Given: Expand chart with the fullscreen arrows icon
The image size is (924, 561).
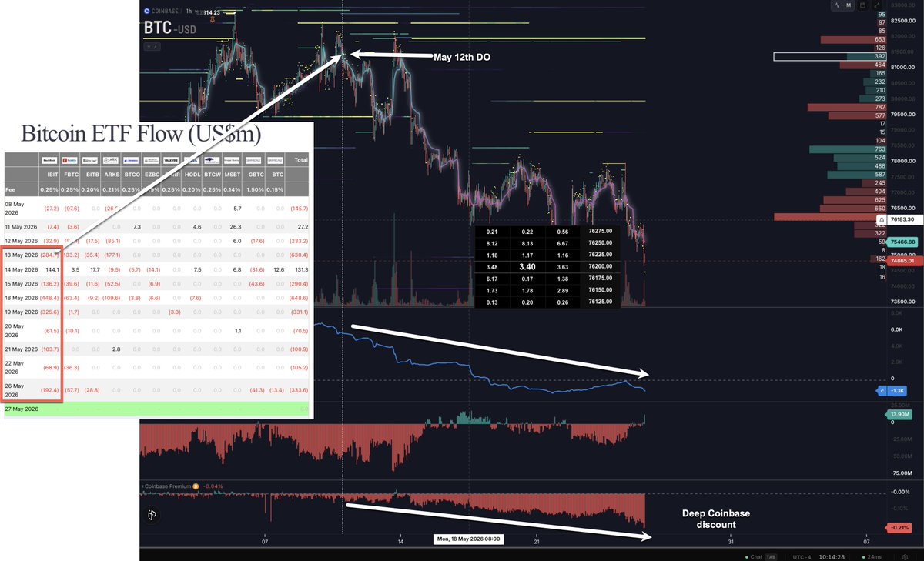Looking at the screenshot, I should click(877, 5).
